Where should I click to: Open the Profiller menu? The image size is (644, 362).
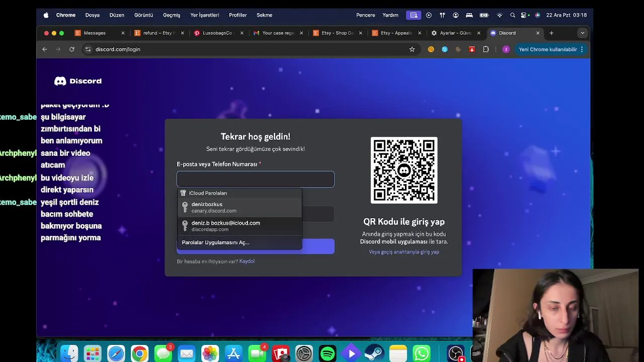click(238, 15)
